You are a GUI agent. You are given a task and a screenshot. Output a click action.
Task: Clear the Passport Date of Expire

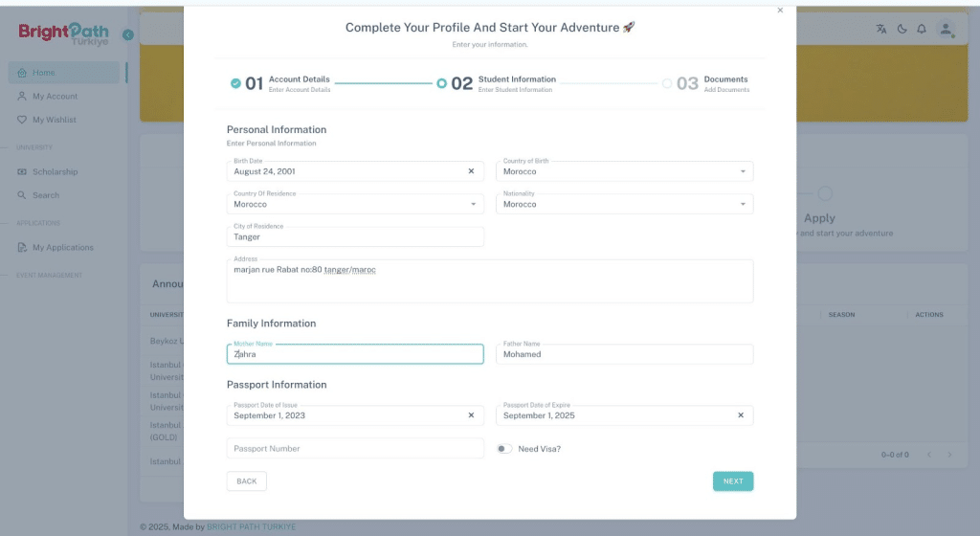point(740,415)
